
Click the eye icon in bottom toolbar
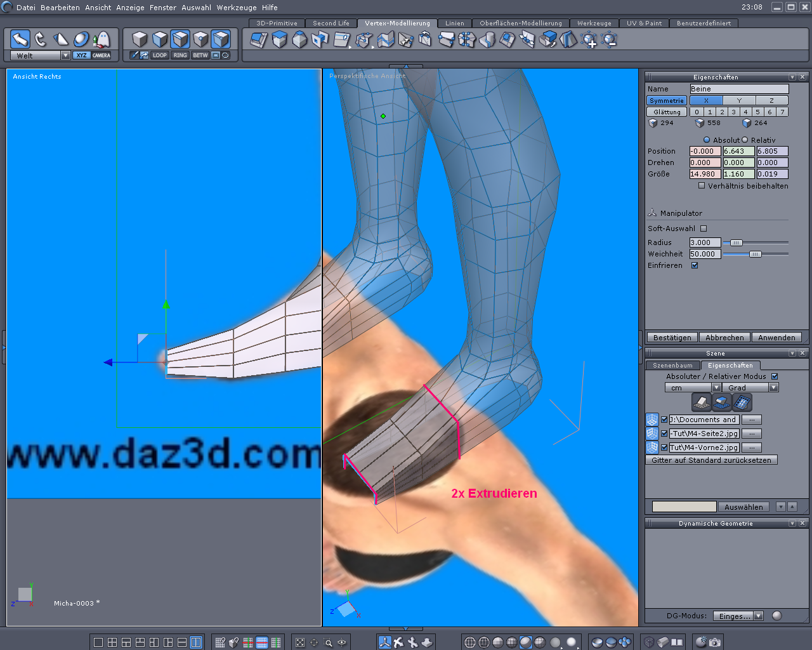coord(342,642)
